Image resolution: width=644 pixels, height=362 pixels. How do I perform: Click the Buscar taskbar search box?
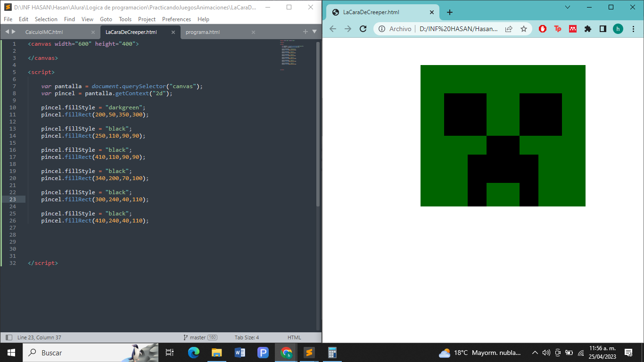coord(90,353)
